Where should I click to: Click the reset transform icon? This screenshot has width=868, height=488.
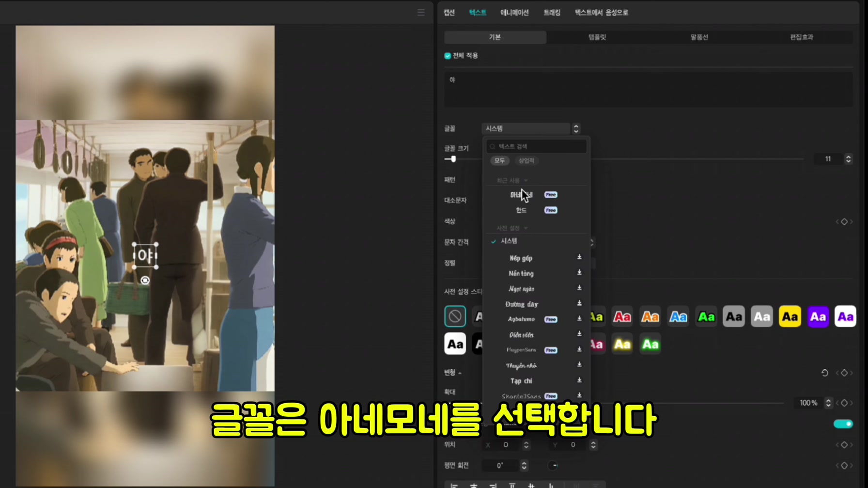[825, 373]
